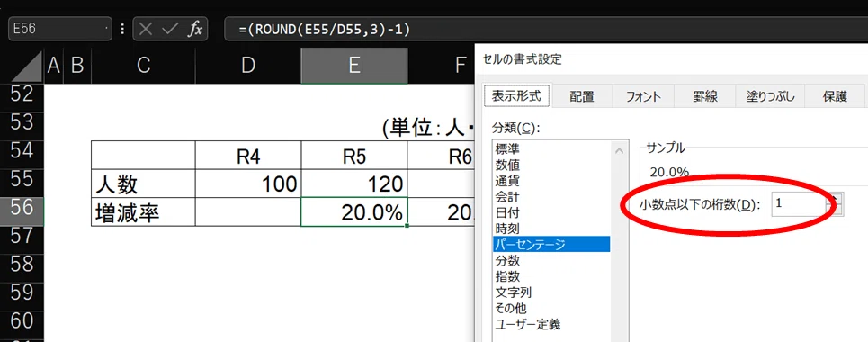Image resolution: width=868 pixels, height=342 pixels.
Task: Click the R5 header cell
Action: click(x=354, y=155)
